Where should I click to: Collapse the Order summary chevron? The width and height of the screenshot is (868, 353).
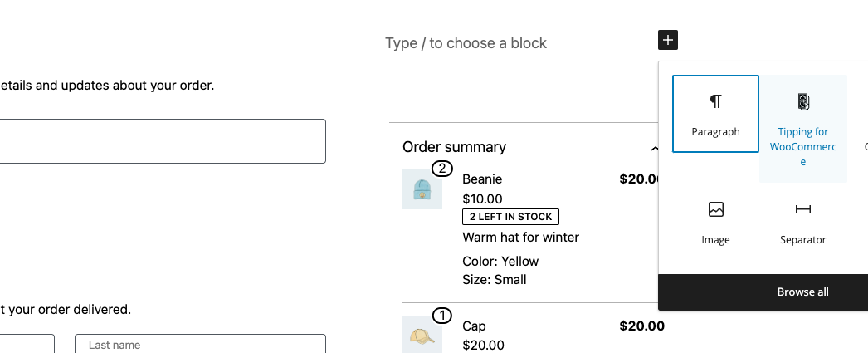click(x=655, y=148)
